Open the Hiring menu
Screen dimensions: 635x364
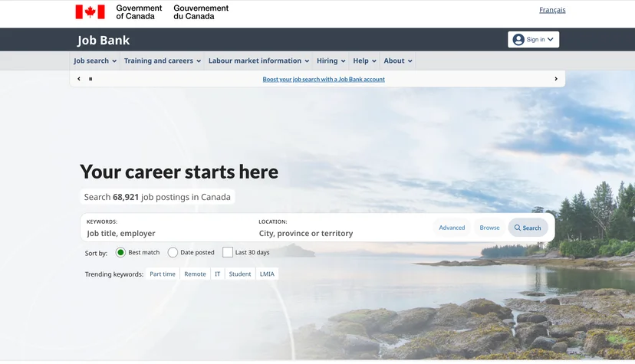(x=331, y=61)
